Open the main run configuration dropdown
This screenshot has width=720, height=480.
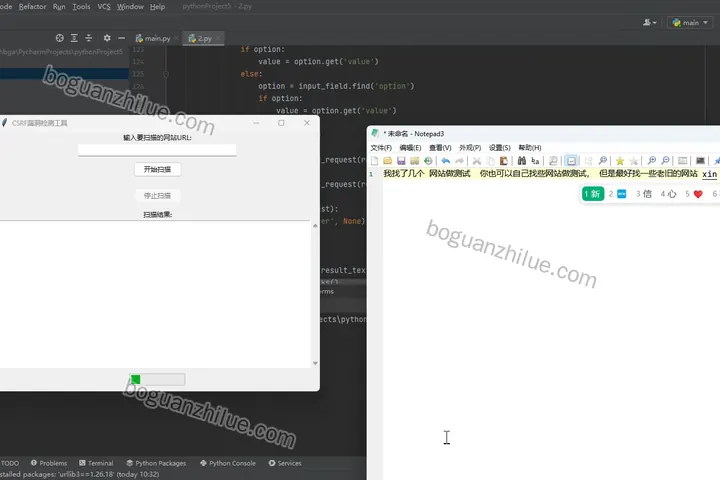pyautogui.click(x=690, y=22)
